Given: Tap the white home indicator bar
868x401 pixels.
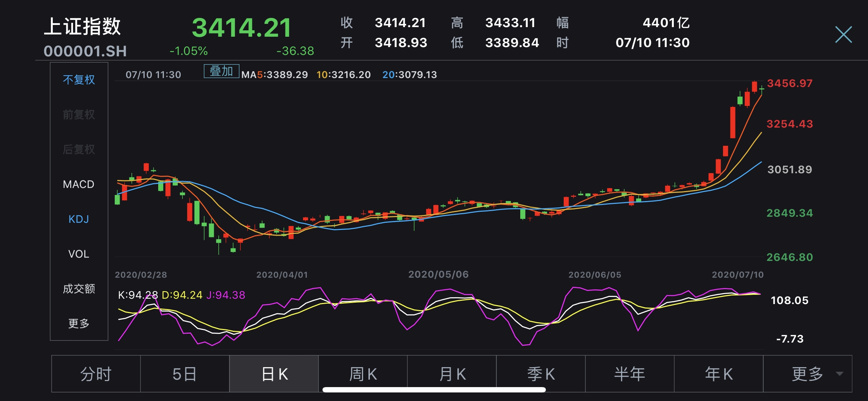Looking at the screenshot, I should click(434, 390).
